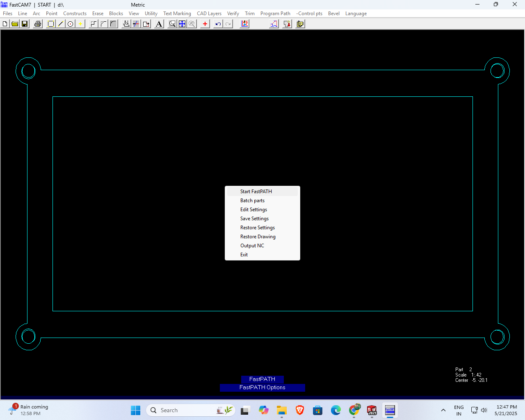Click the greyed zoom previous icon
The width and height of the screenshot is (525, 420).
point(192,24)
